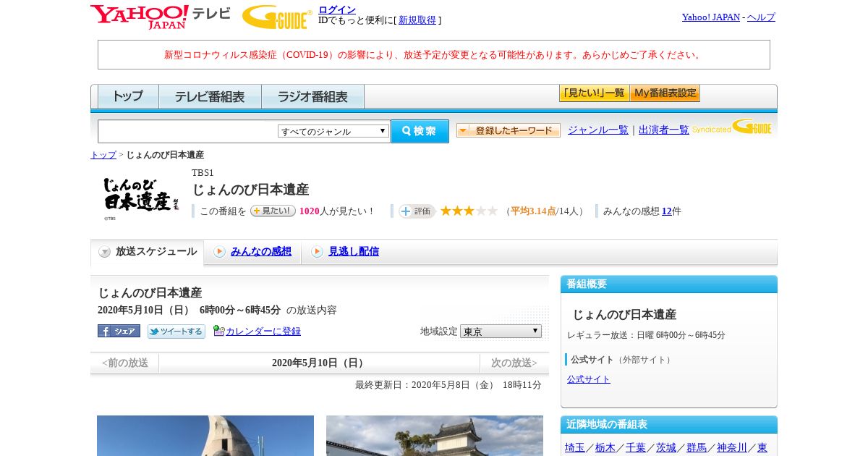The image size is (868, 456).
Task: Open the すべてのジャンル genre dropdown
Action: [x=333, y=131]
